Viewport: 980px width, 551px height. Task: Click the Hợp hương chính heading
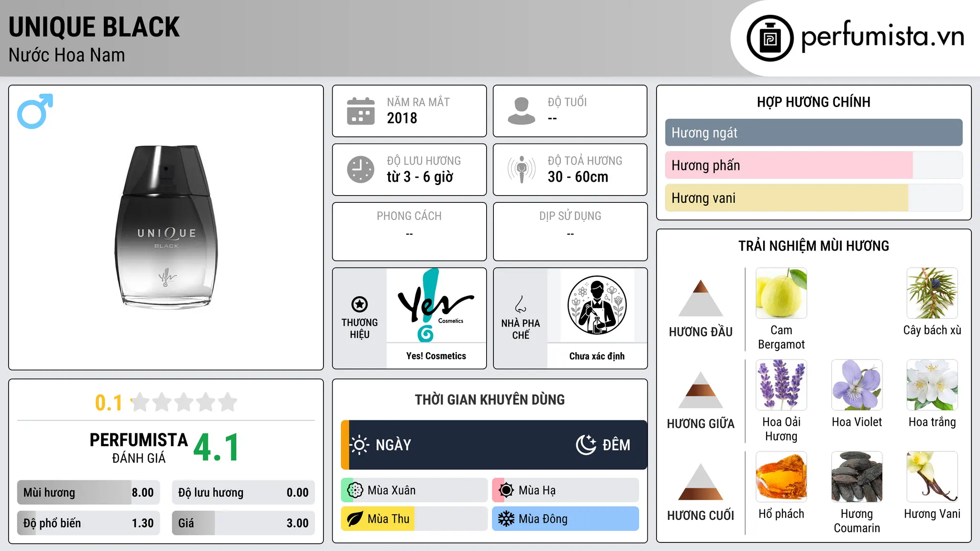pyautogui.click(x=813, y=102)
